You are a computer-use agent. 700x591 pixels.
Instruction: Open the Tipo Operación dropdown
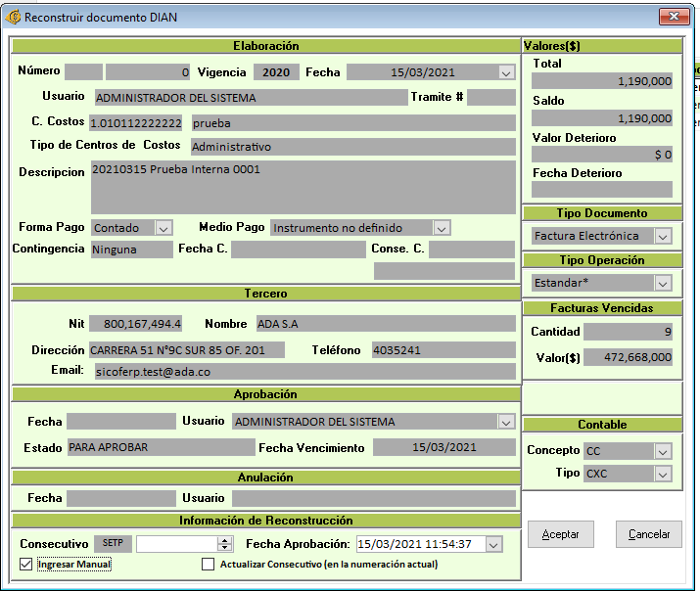(x=663, y=283)
